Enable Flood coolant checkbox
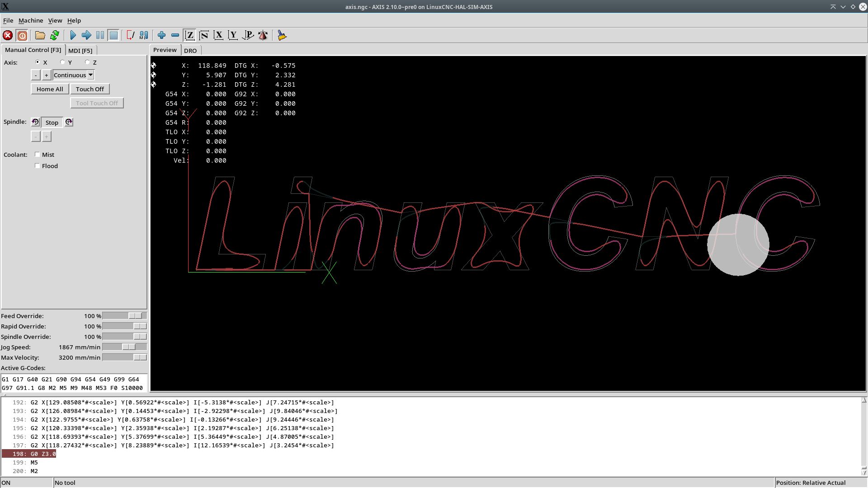The image size is (868, 488). tap(38, 166)
